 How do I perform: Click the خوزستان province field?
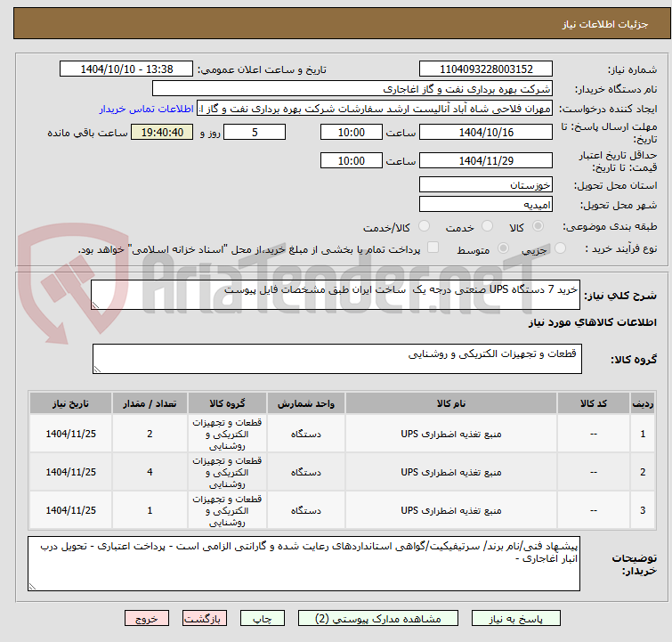pyautogui.click(x=486, y=185)
